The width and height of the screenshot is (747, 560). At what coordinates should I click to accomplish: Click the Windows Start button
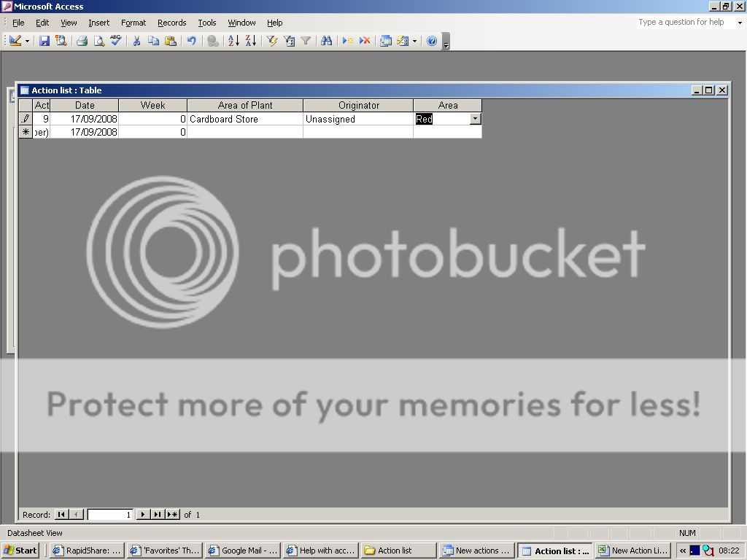pyautogui.click(x=20, y=551)
